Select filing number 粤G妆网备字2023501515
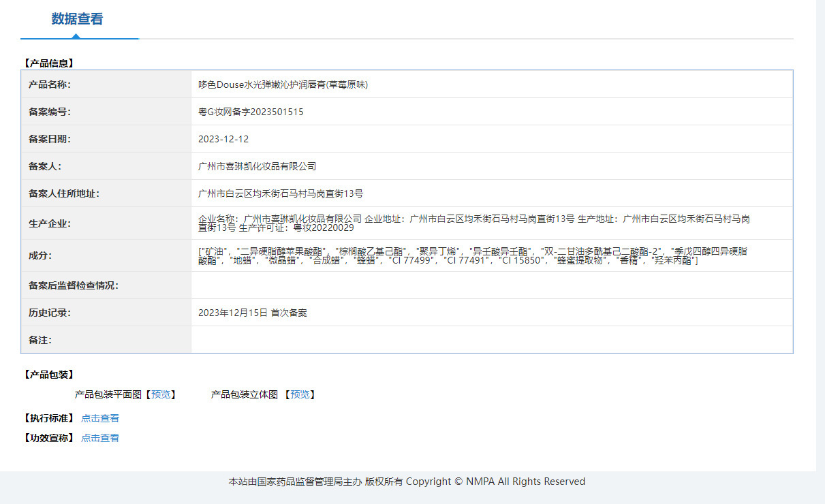 (x=251, y=112)
